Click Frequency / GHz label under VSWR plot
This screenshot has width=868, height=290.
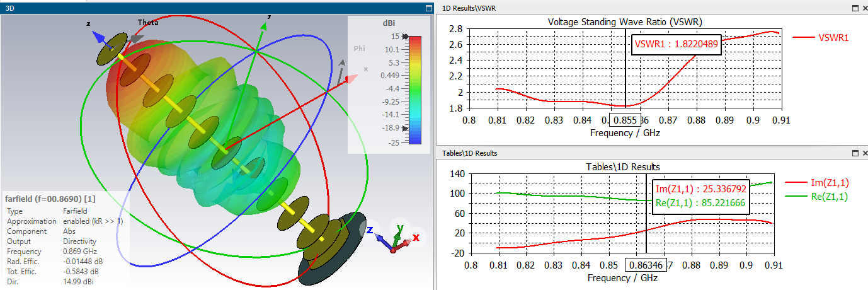tap(625, 133)
